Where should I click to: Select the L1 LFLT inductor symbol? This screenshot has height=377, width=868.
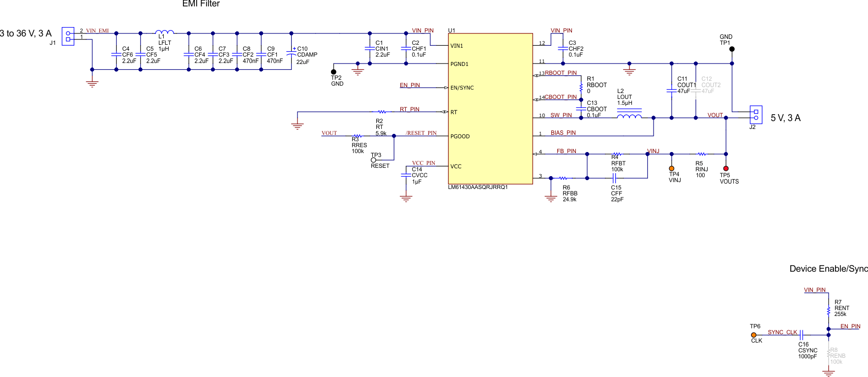[x=164, y=32]
